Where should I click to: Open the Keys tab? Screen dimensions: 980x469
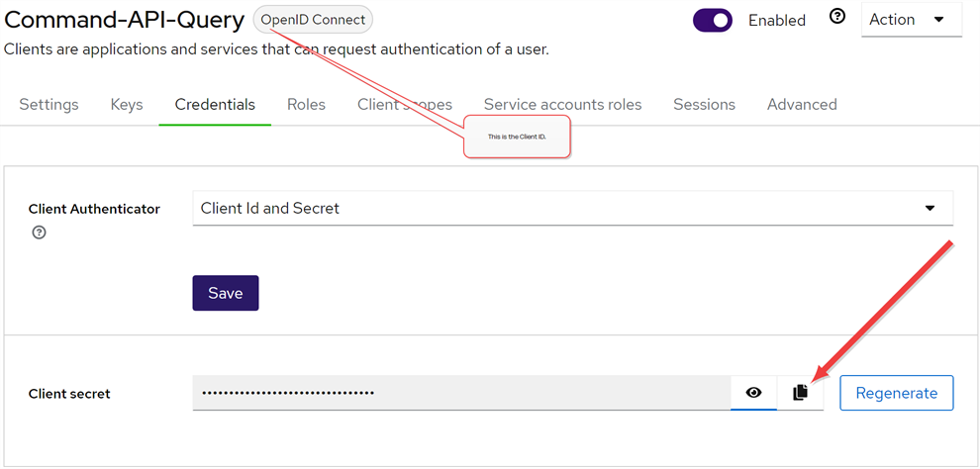127,104
